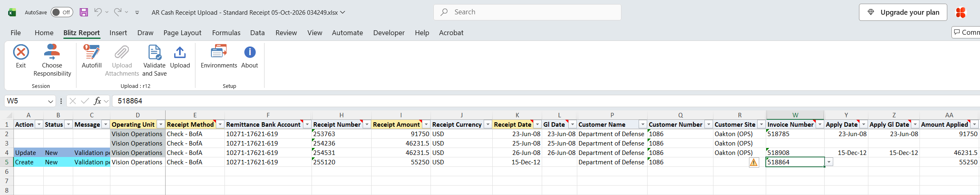
Task: Click Upload Attachments paperclip icon
Action: click(122, 52)
